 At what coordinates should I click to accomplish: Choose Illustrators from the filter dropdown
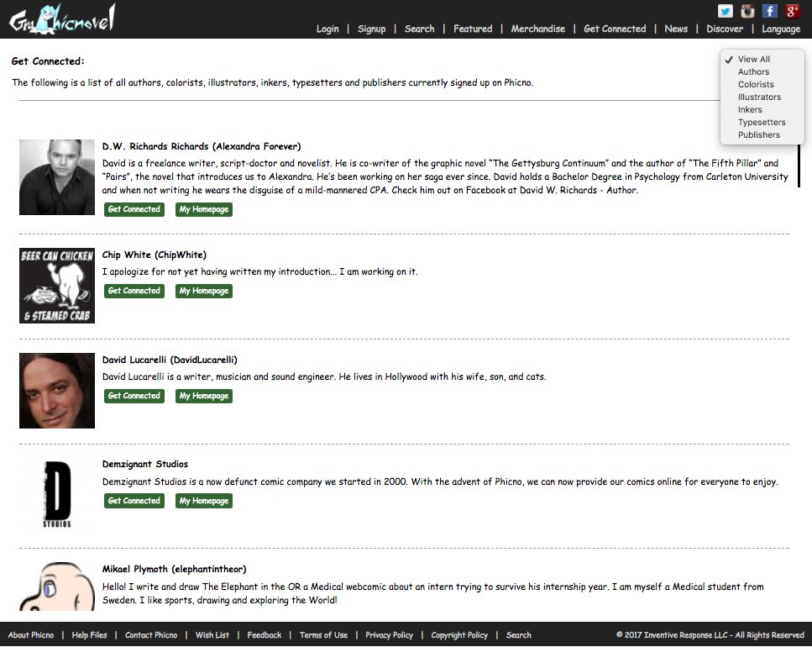point(762,97)
